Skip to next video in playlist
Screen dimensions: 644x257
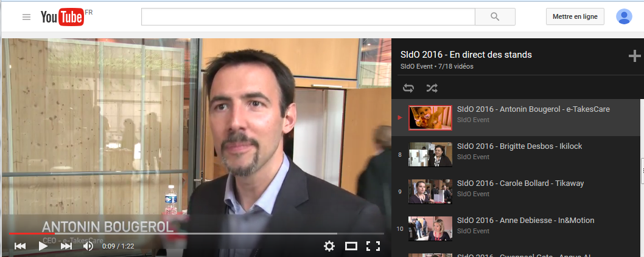click(x=66, y=246)
